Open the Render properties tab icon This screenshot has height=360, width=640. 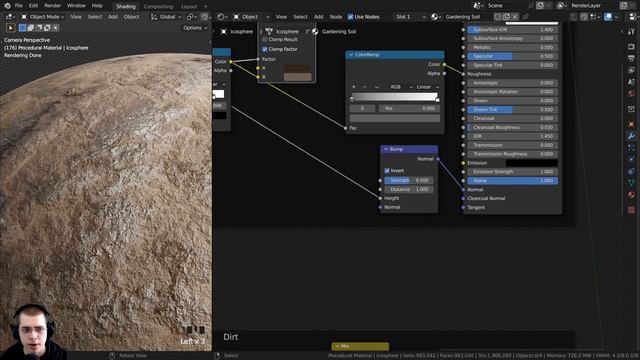pos(631,47)
